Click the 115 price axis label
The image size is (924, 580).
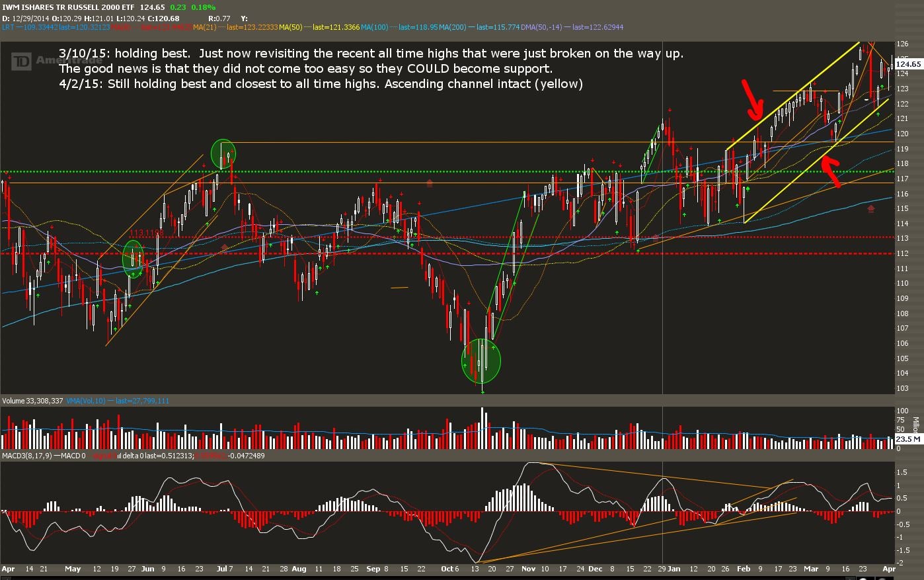[x=902, y=208]
